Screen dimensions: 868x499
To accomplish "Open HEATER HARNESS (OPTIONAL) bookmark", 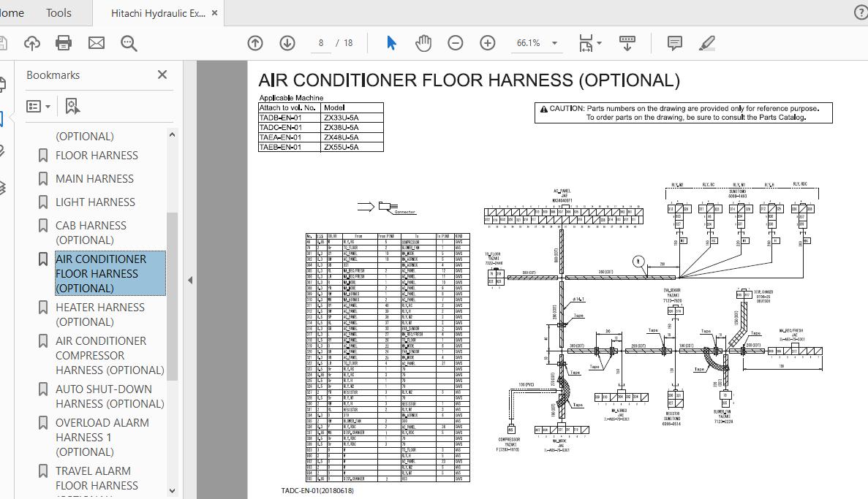I will [99, 314].
